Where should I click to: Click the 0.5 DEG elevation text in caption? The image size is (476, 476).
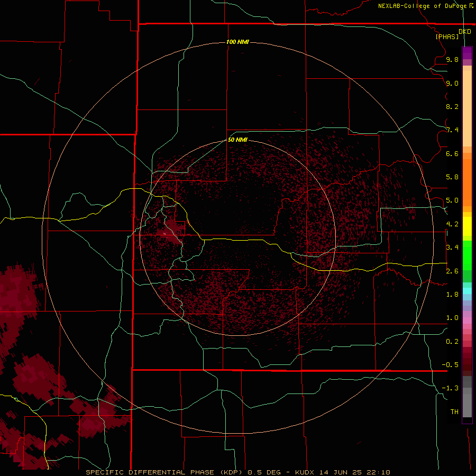coord(265,472)
